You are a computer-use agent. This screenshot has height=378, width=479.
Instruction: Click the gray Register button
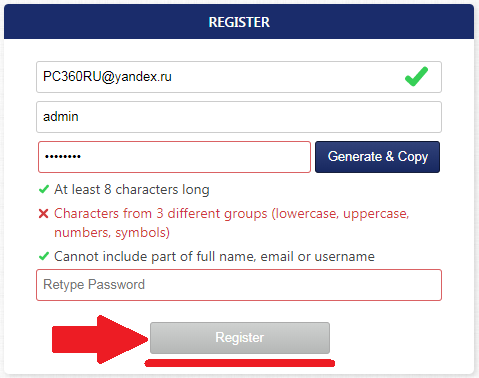240,338
